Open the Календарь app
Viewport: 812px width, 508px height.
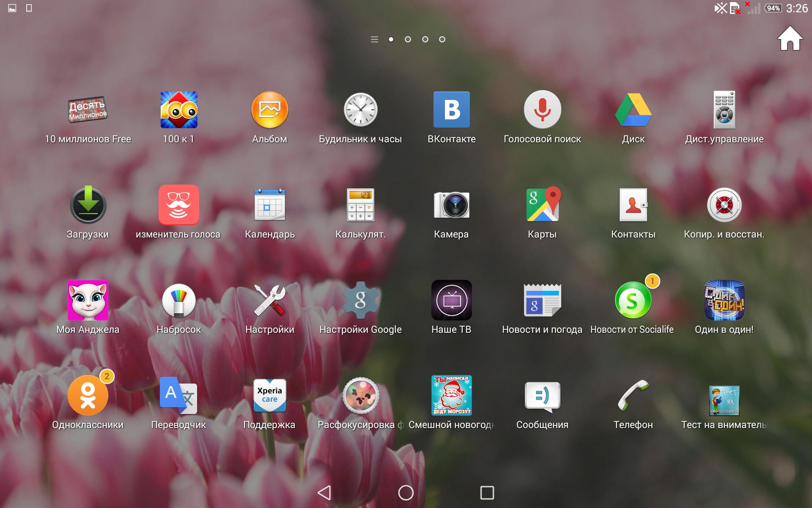(x=270, y=205)
